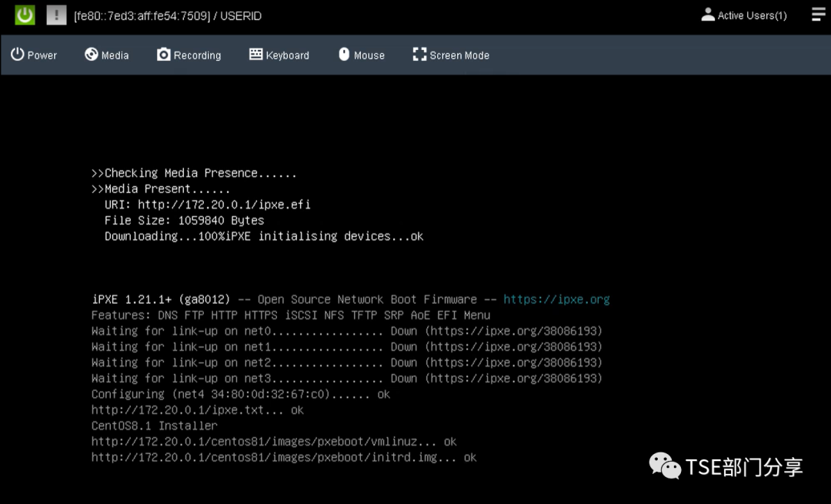Screen dimensions: 831x504
Task: Click the initrd.img download line
Action: 283,457
